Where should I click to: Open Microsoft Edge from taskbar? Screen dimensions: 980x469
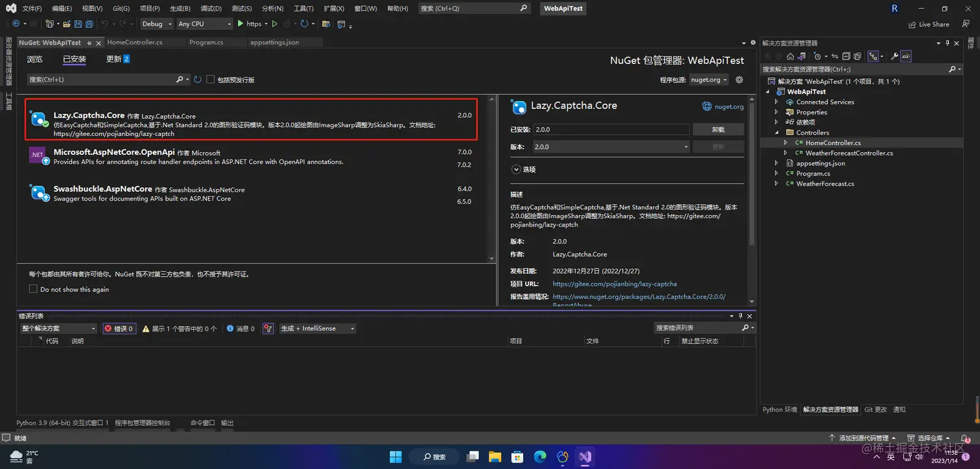[540, 457]
